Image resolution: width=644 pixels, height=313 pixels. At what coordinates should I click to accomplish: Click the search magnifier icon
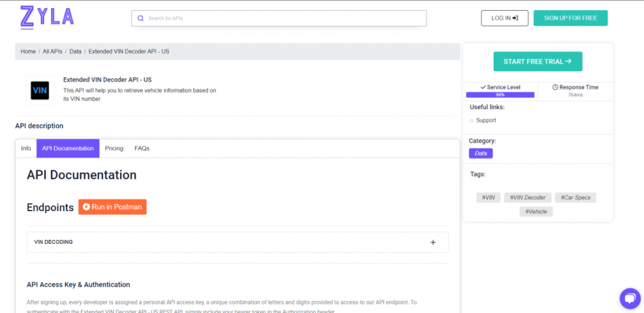coord(140,18)
